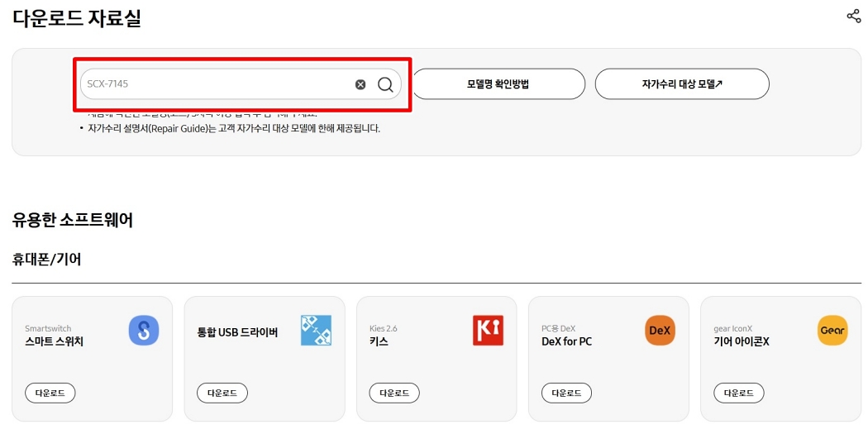
Task: Open 자가수리 대상 모델 link
Action: coord(682,84)
